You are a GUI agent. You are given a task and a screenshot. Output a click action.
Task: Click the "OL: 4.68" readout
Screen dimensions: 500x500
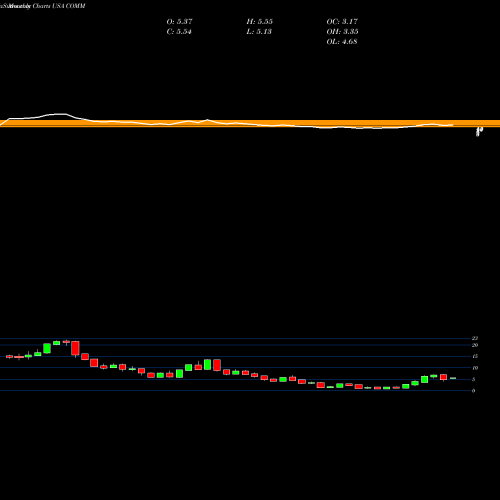pyautogui.click(x=342, y=42)
